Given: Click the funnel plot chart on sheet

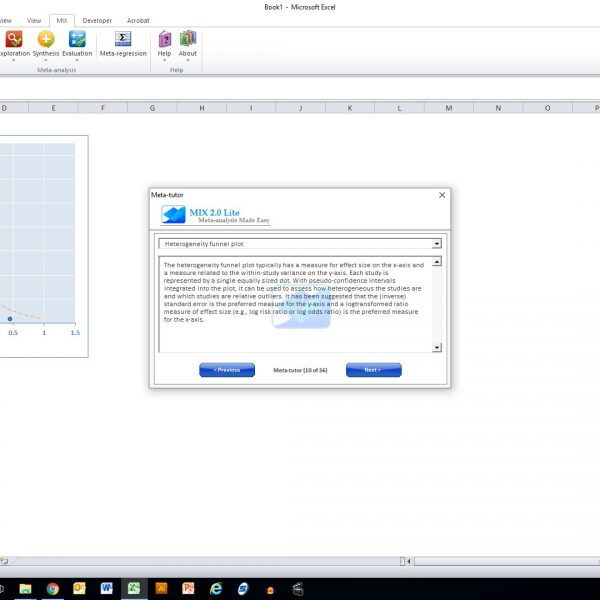Looking at the screenshot, I should pos(44,246).
